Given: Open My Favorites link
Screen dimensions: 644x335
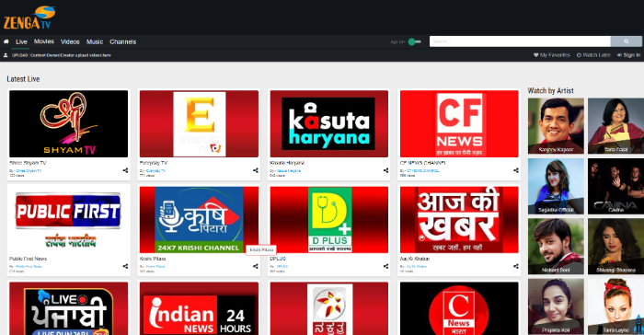Looking at the screenshot, I should [552, 55].
